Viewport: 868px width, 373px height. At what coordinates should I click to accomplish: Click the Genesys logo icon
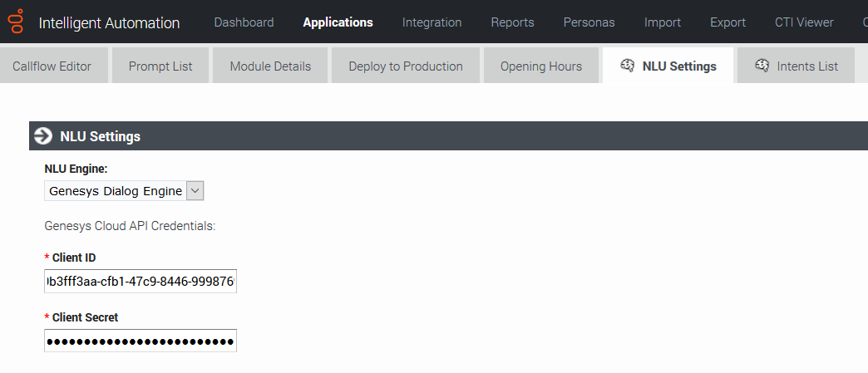click(17, 22)
